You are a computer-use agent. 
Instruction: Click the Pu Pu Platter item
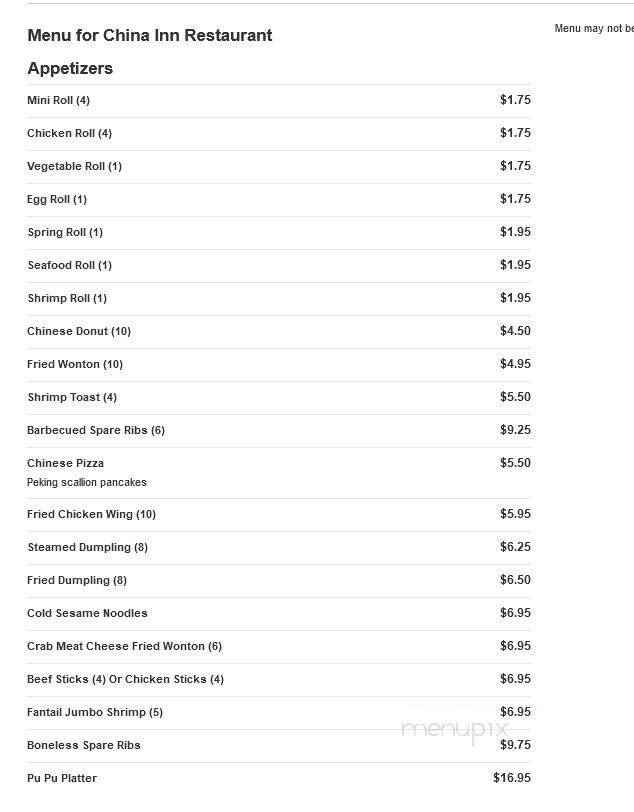point(62,778)
